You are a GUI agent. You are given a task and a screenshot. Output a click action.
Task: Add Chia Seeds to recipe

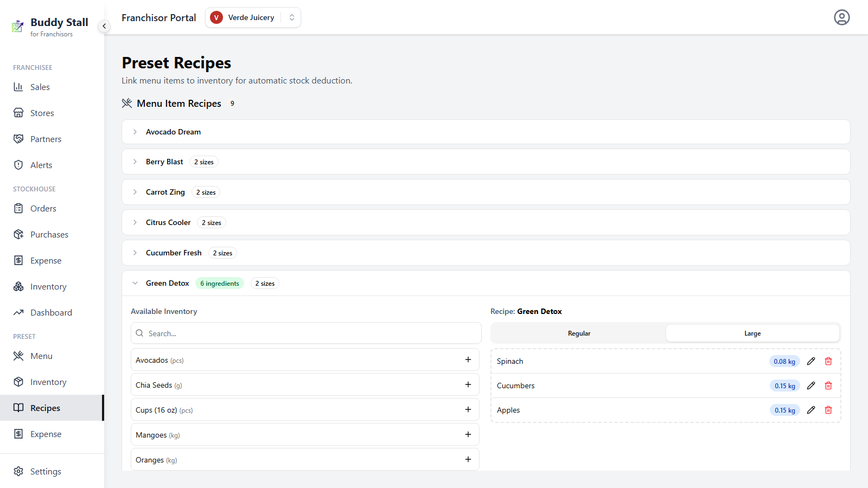tap(468, 384)
